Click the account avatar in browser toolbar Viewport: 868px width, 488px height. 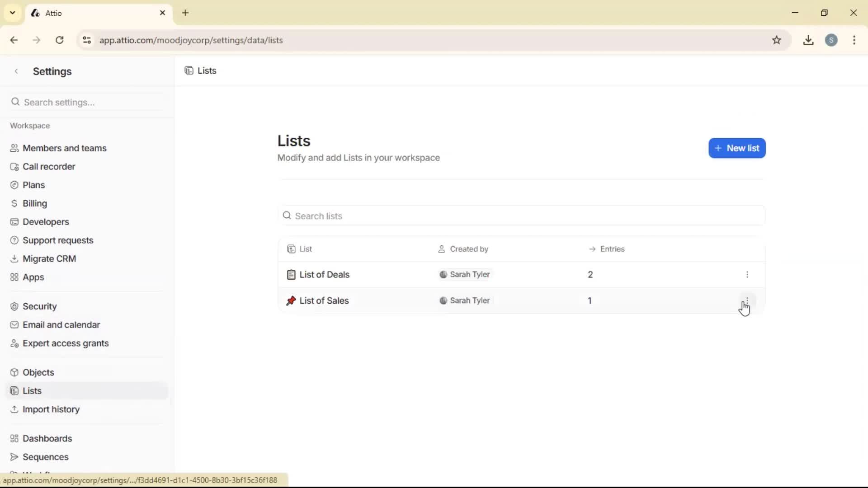point(832,40)
